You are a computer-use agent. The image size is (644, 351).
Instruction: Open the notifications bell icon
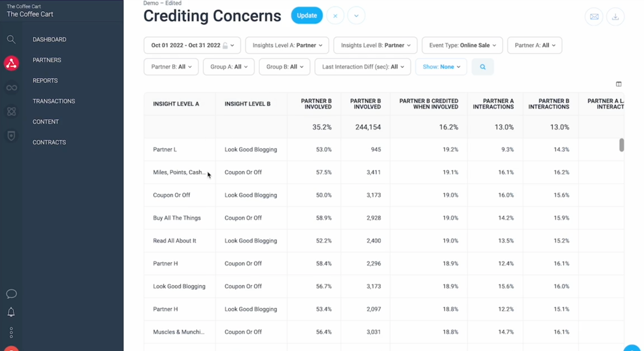[11, 312]
